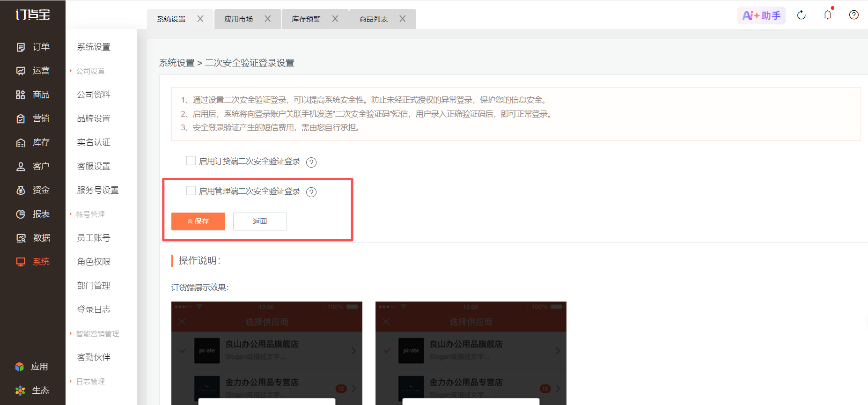Open the Ai+助手 assistant button
Screen dimensions: 868x405
pos(761,15)
